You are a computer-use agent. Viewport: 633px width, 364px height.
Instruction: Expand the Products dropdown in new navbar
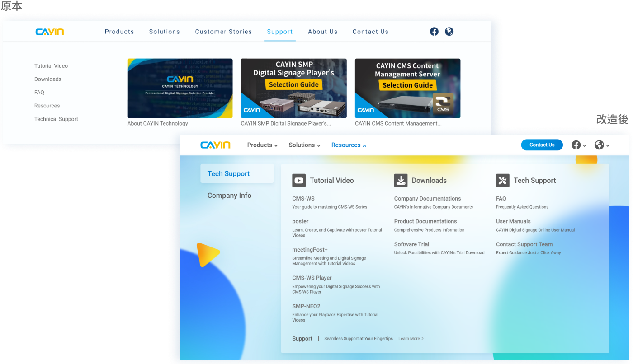262,145
